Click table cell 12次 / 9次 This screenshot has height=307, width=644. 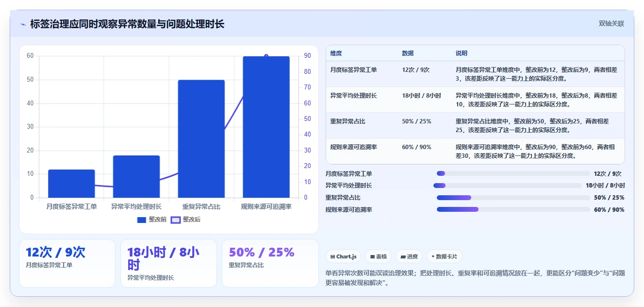point(415,70)
